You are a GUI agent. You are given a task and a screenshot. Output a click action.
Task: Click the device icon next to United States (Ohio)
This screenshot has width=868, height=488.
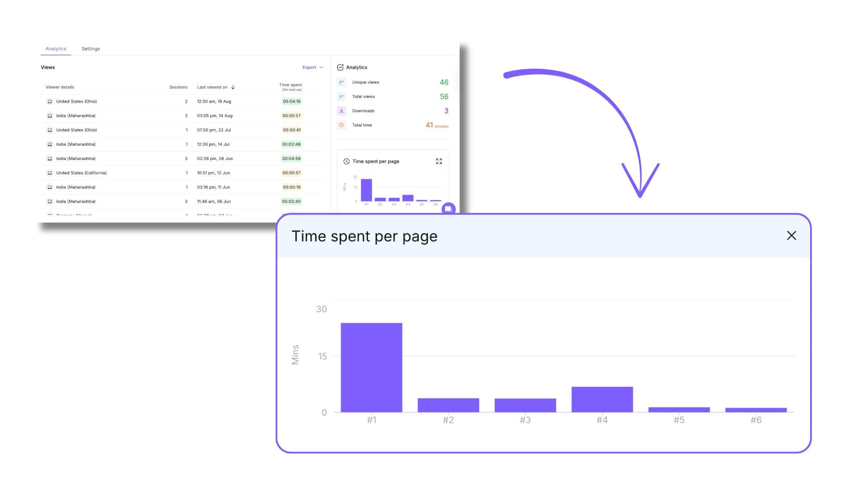[x=50, y=101]
